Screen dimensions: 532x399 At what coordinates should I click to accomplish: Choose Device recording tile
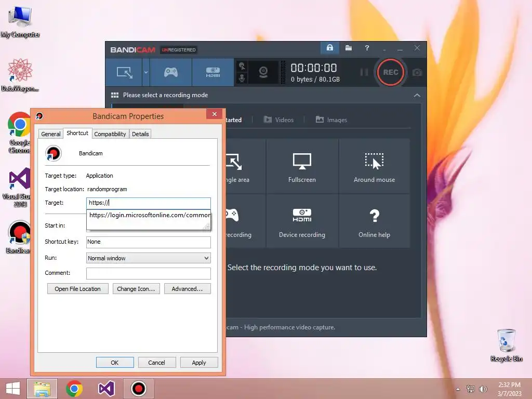(x=302, y=221)
